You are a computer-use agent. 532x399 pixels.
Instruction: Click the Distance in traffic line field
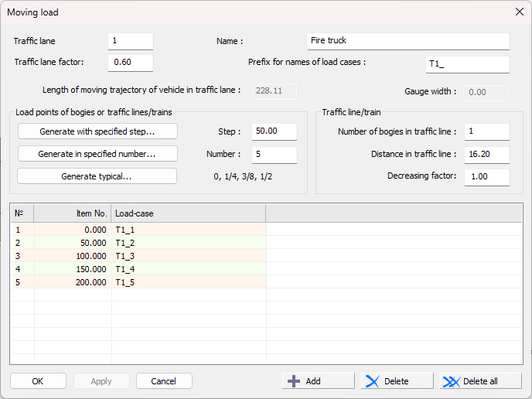pos(486,155)
